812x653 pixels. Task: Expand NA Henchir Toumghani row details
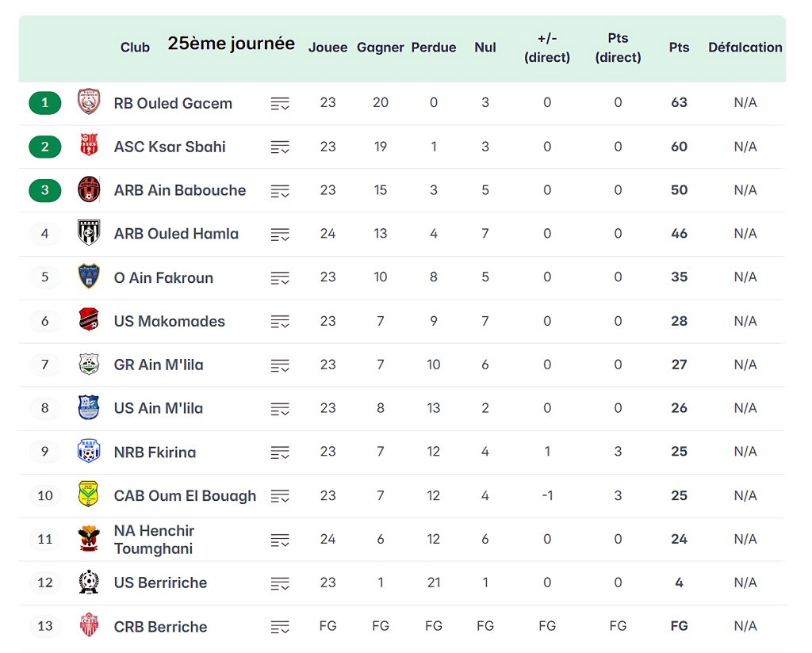280,540
